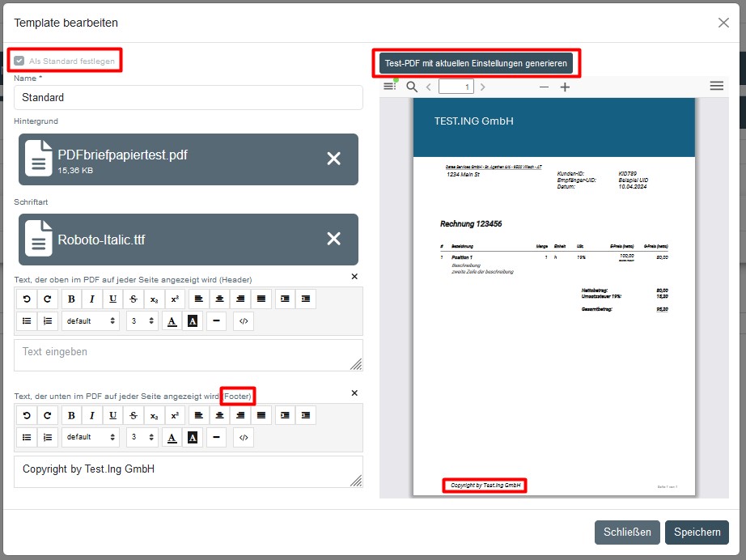Toggle underline in the Footer editor toolbar
This screenshot has width=746, height=560.
point(112,415)
